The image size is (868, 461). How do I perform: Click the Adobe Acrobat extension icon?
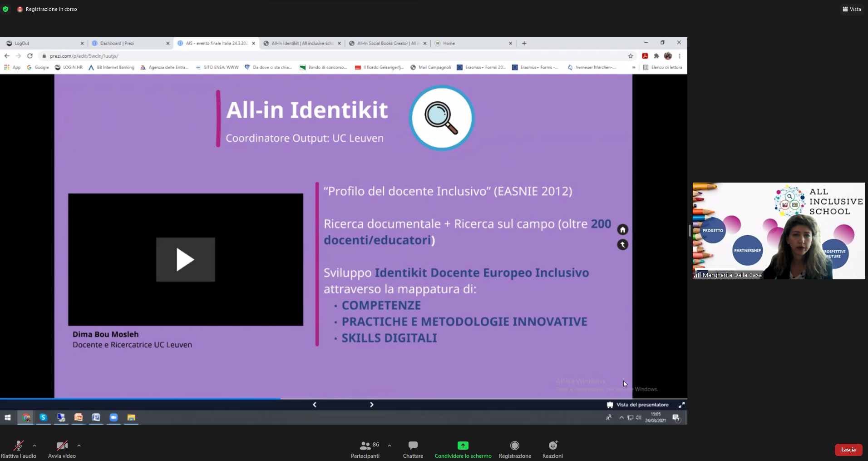(645, 56)
